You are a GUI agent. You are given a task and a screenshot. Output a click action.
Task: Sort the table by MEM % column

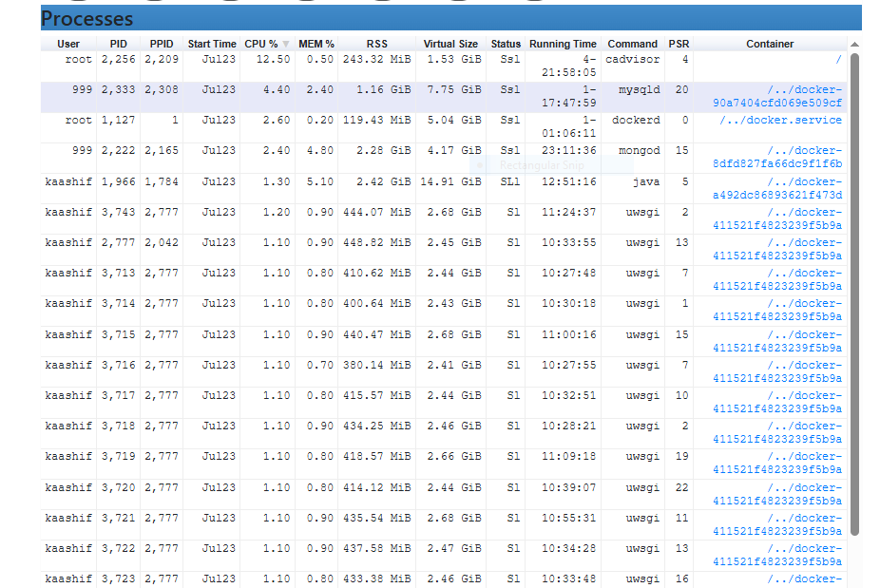[x=316, y=44]
